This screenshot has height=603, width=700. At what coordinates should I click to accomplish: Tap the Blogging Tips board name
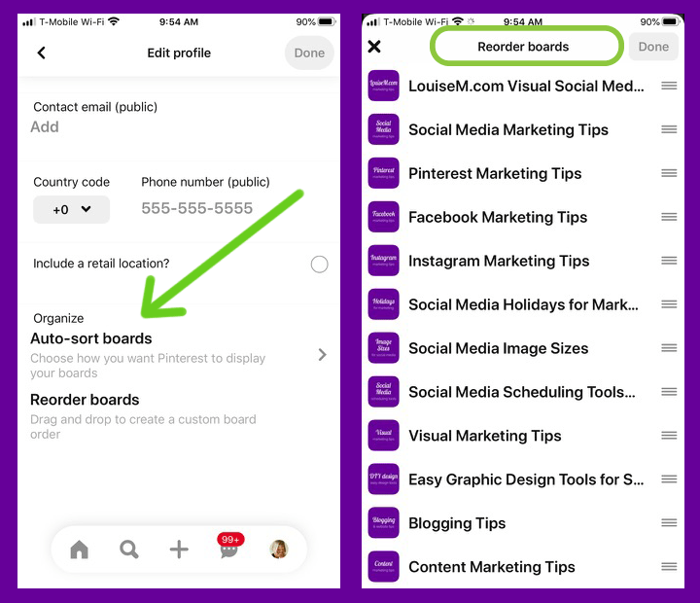[457, 523]
